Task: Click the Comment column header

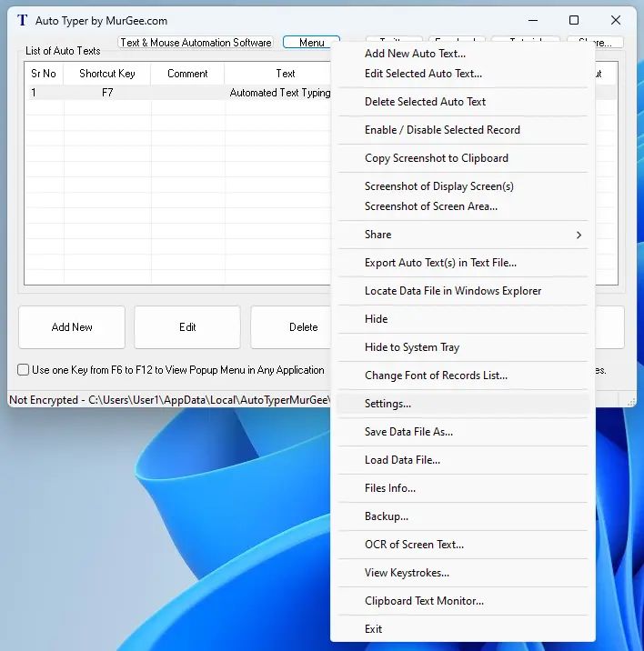Action: point(187,74)
